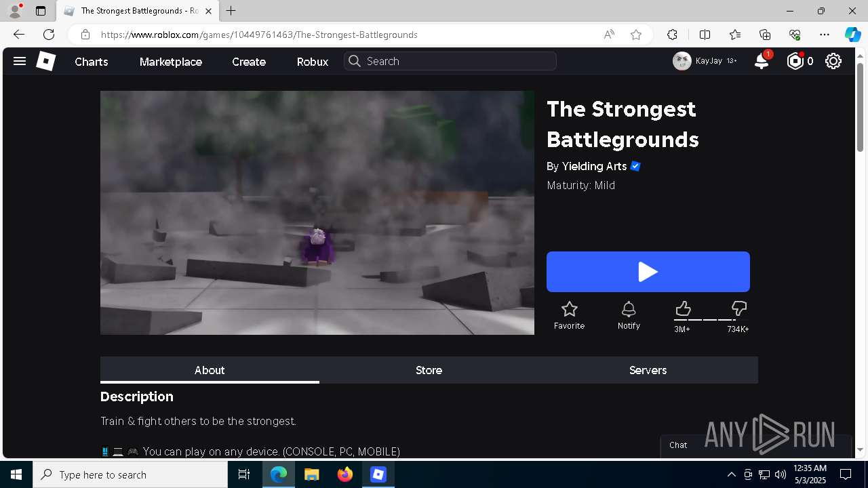This screenshot has height=488, width=868.
Task: Check the Robux balance icon
Action: (x=795, y=61)
